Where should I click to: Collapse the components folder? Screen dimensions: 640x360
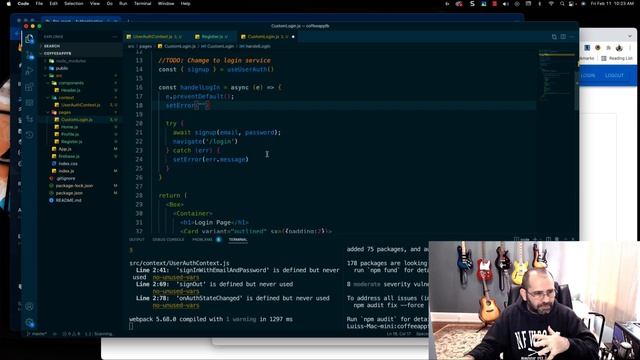pos(71,83)
